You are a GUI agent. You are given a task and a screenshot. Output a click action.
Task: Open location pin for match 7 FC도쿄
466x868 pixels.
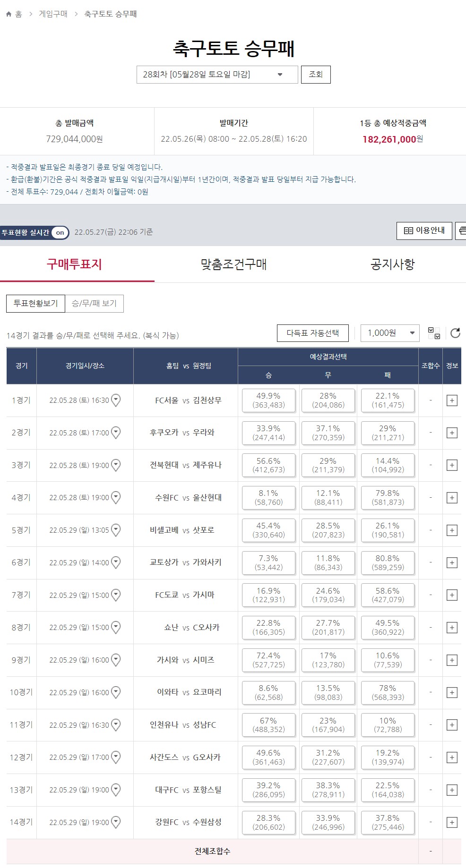pyautogui.click(x=116, y=595)
